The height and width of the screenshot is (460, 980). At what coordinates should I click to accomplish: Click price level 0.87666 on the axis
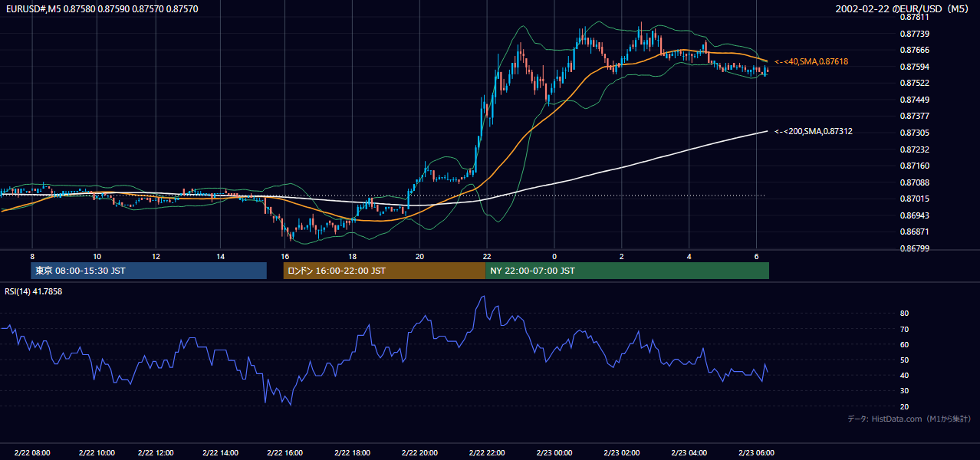[x=914, y=50]
